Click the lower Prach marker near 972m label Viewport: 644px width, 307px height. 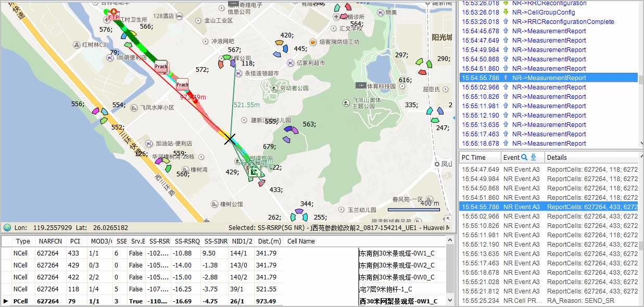coord(182,84)
